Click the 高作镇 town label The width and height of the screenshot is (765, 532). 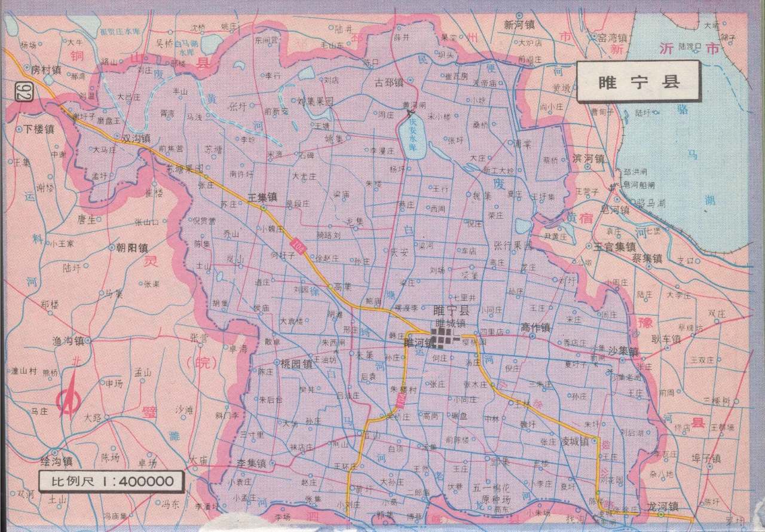tap(535, 328)
